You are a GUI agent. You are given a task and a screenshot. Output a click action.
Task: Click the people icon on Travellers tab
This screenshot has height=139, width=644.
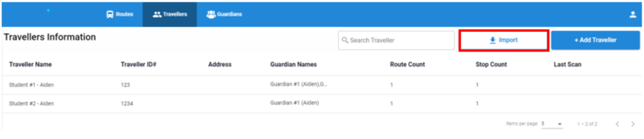click(157, 14)
